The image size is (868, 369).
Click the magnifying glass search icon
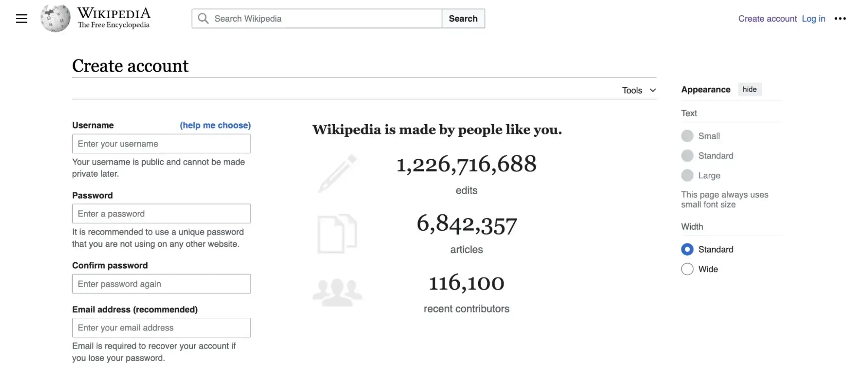pos(203,19)
